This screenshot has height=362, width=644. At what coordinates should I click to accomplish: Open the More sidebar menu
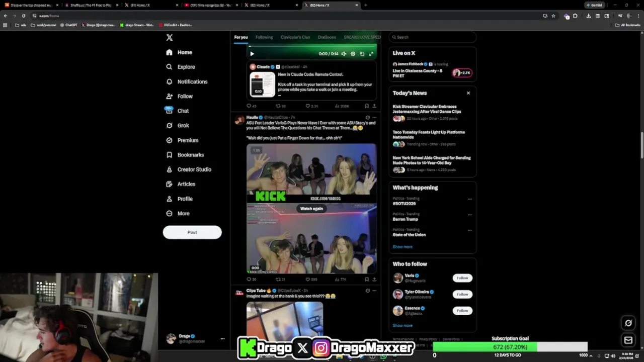pos(178,213)
